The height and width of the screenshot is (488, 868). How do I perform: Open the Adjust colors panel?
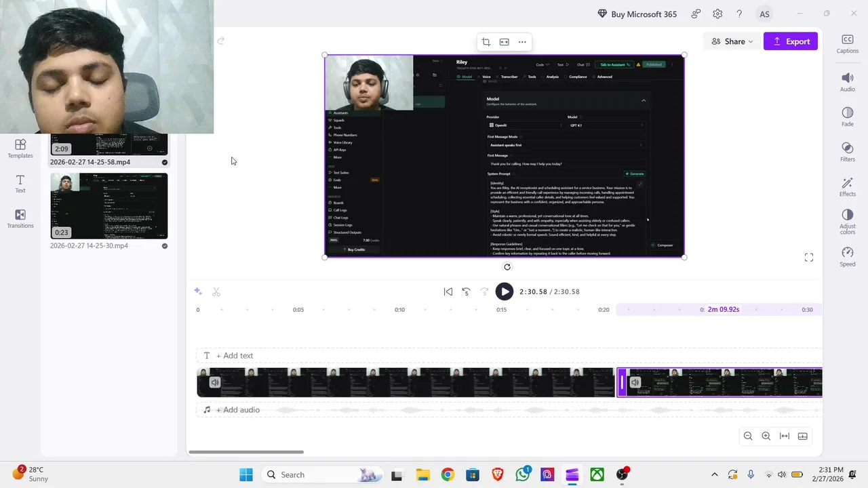(x=847, y=222)
